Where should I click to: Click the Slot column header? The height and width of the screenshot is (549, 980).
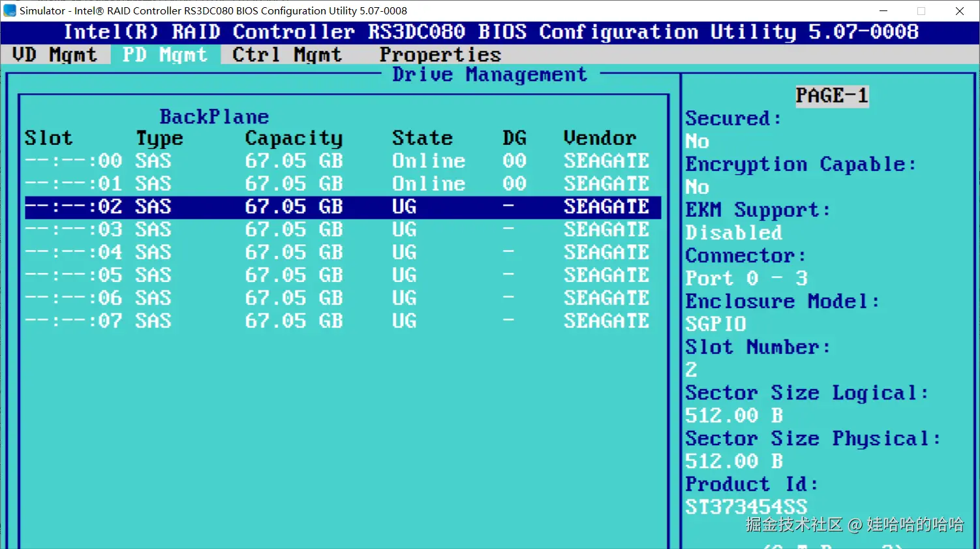point(49,138)
